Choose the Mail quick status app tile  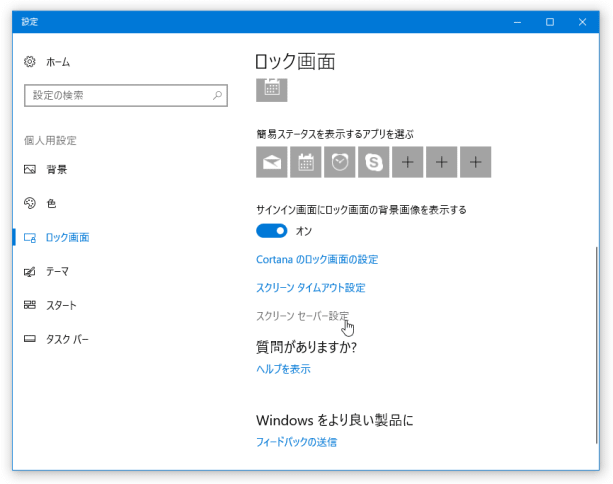point(272,162)
